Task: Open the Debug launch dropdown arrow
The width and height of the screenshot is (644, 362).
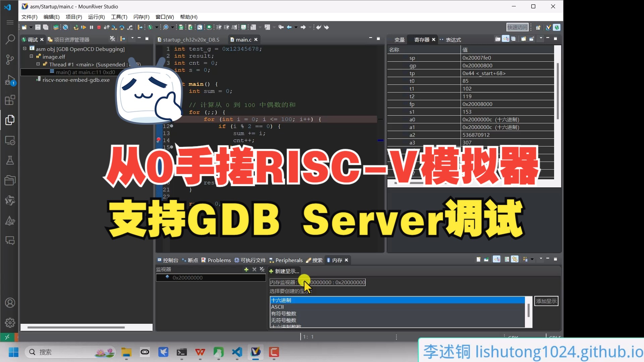Action: (x=156, y=27)
